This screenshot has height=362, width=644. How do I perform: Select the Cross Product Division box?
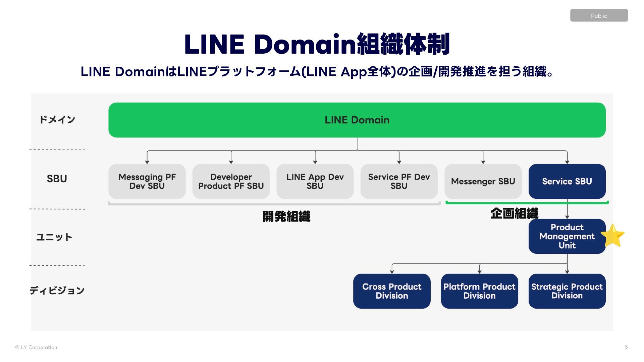(392, 291)
